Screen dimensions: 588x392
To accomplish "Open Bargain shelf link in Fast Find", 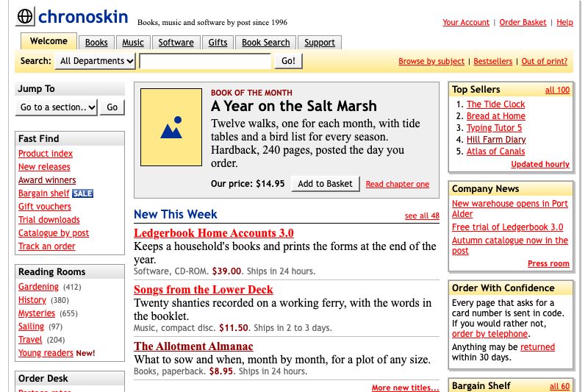I will point(44,193).
